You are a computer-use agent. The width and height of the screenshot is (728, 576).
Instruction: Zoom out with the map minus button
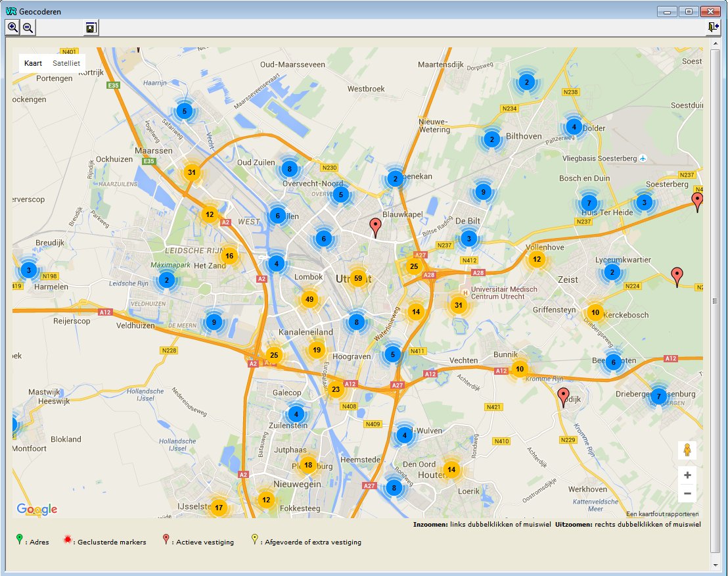687,493
